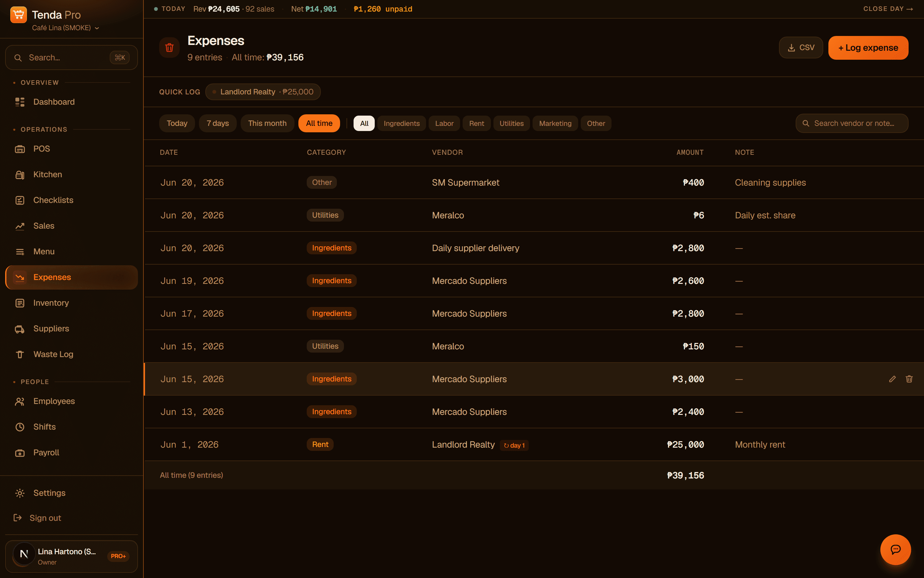The width and height of the screenshot is (924, 578).
Task: Open the Dashboard icon in sidebar
Action: click(x=20, y=102)
